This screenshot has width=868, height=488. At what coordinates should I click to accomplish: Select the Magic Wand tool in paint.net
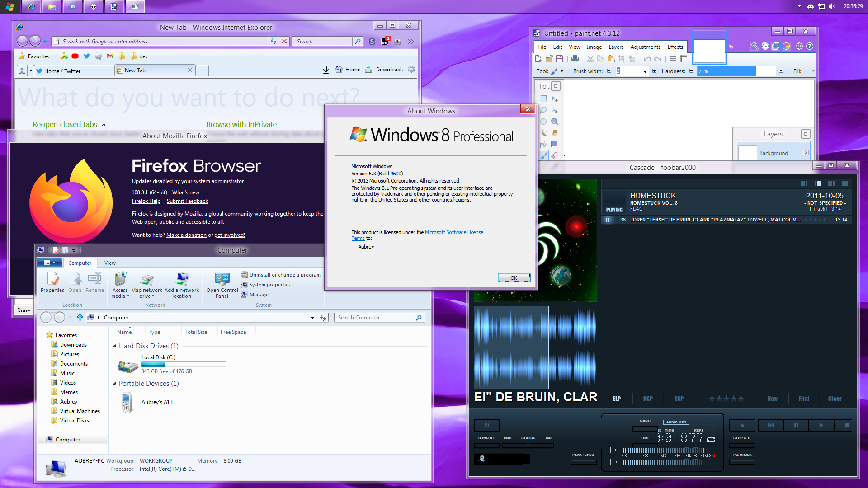coord(543,133)
